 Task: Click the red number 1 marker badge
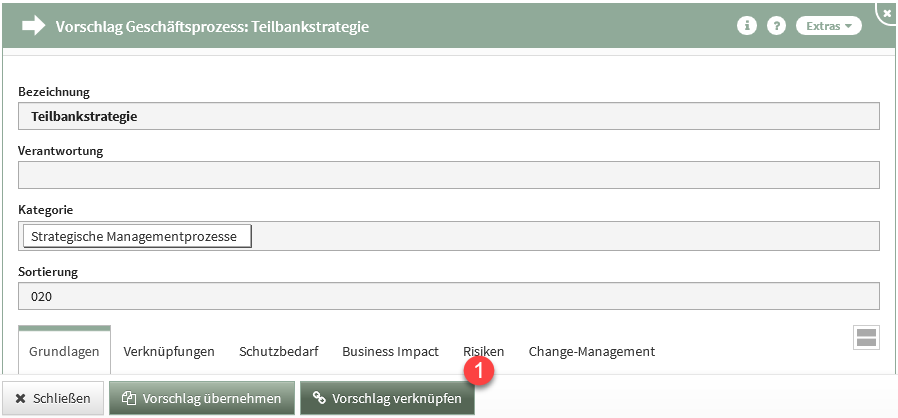click(481, 368)
